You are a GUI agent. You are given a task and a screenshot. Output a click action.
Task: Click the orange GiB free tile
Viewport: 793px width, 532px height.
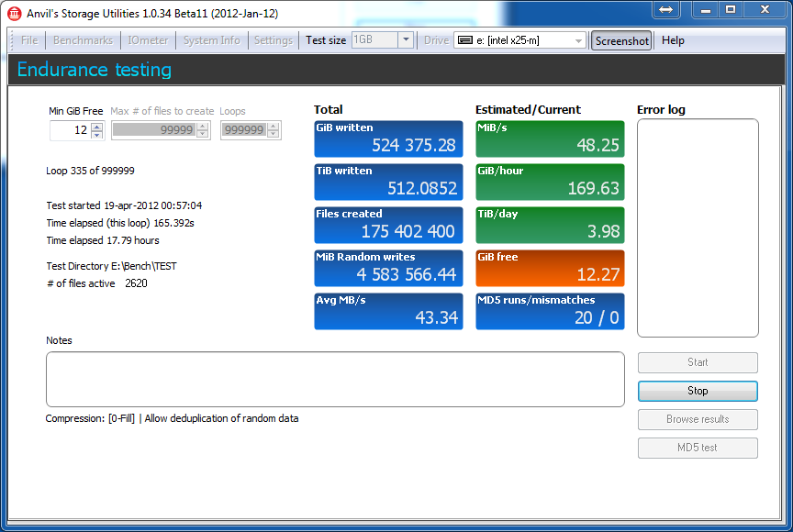(550, 268)
